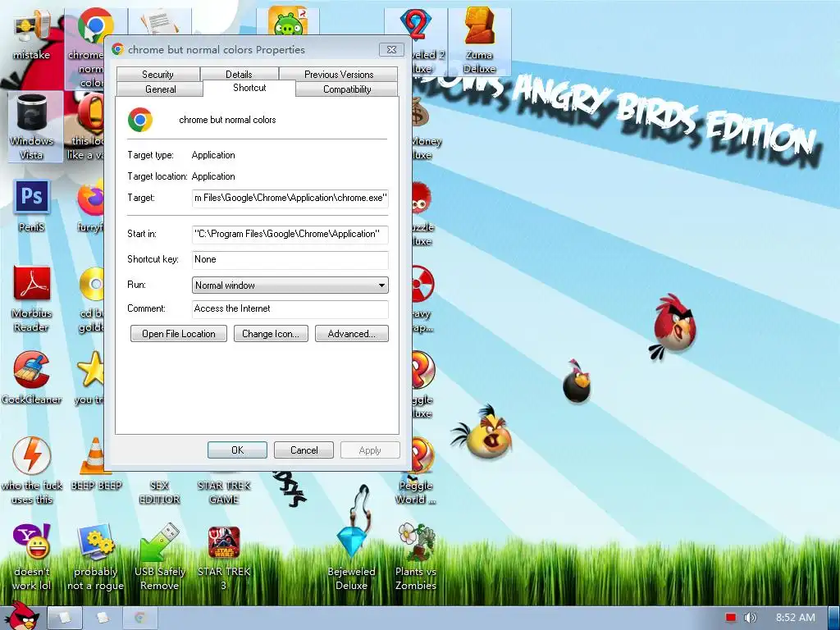The width and height of the screenshot is (840, 630).
Task: Click the CockCleaner desktop icon
Action: tap(31, 377)
